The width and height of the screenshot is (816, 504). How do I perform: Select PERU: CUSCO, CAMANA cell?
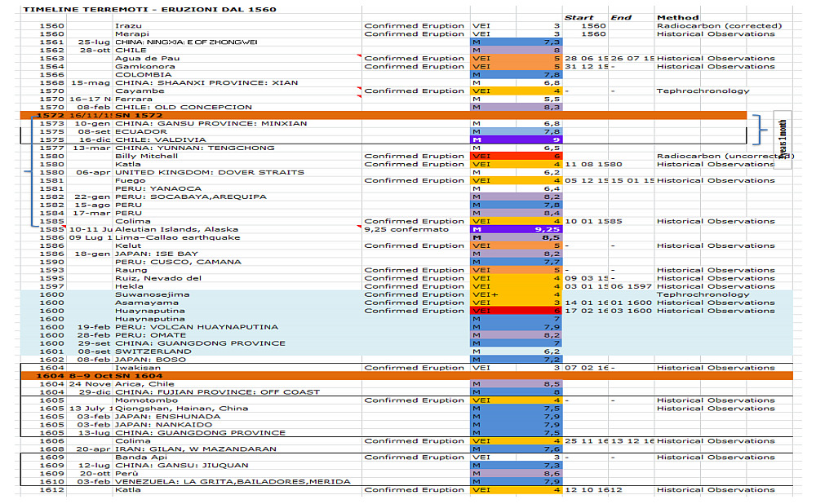point(178,262)
